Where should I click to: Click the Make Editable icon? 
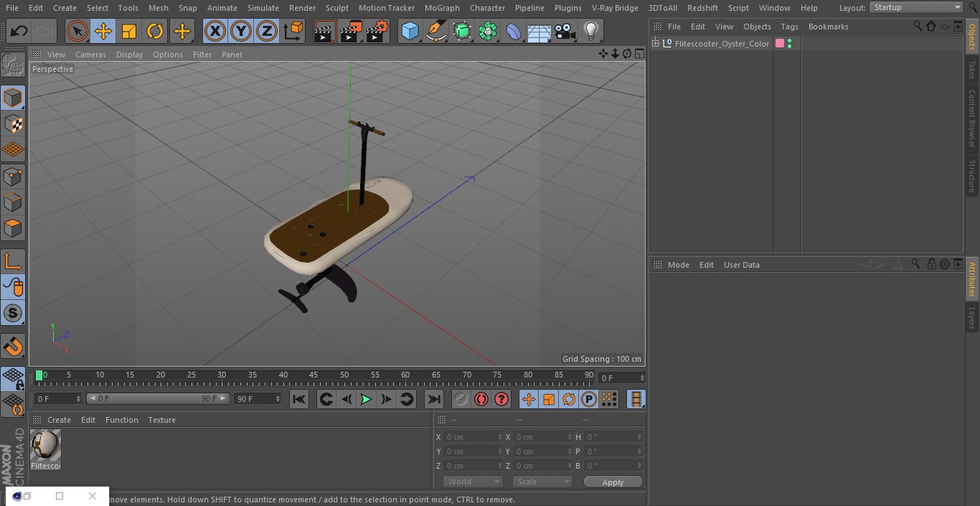pos(13,65)
